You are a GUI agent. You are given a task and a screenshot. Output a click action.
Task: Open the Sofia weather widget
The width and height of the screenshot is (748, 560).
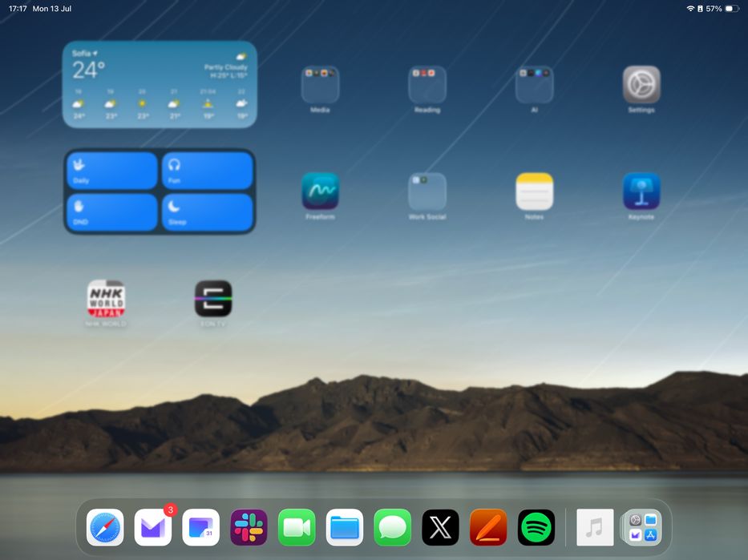160,84
